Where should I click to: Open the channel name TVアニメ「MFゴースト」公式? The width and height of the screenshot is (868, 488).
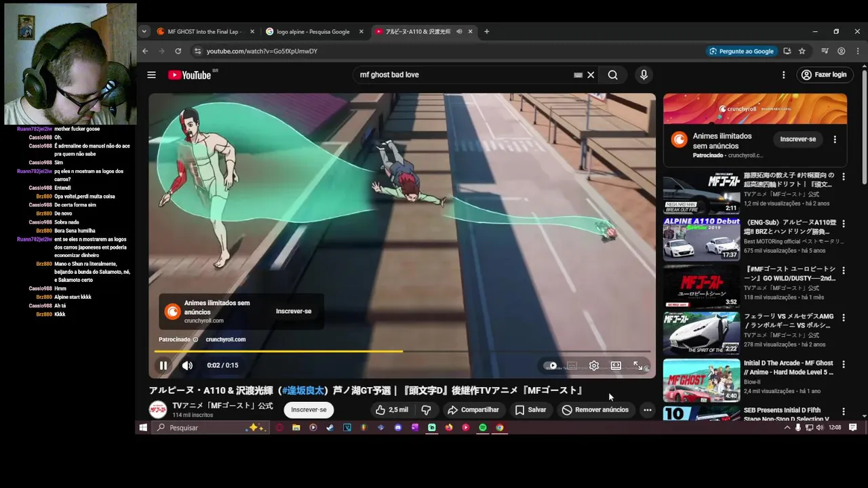coord(222,405)
